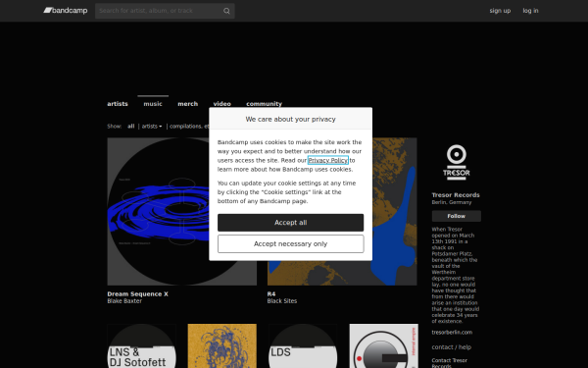Select the compilations filter
This screenshot has height=368, width=588.
coord(189,127)
